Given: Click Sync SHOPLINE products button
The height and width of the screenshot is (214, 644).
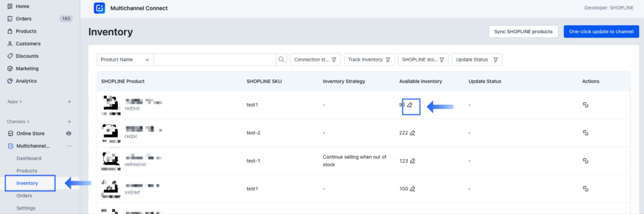Looking at the screenshot, I should click(x=523, y=31).
